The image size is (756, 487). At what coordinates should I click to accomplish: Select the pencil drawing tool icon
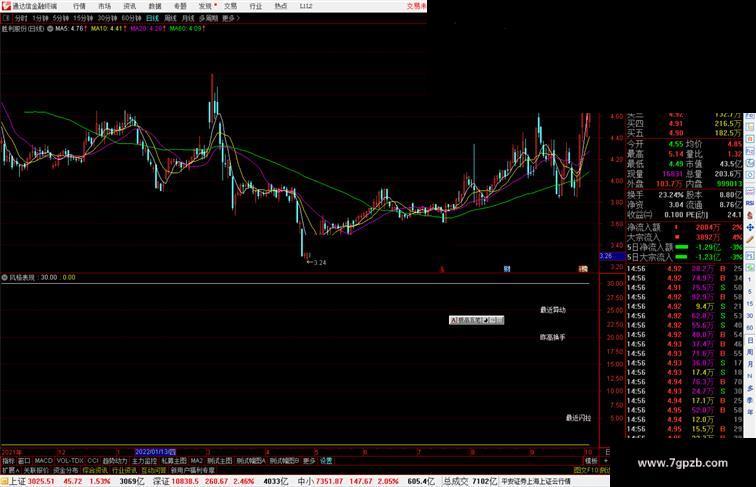click(750, 239)
